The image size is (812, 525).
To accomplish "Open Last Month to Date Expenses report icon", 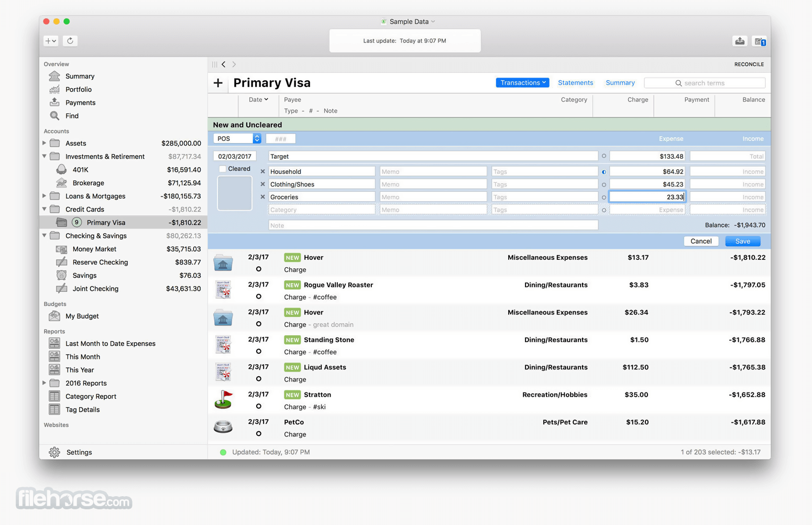I will [54, 343].
